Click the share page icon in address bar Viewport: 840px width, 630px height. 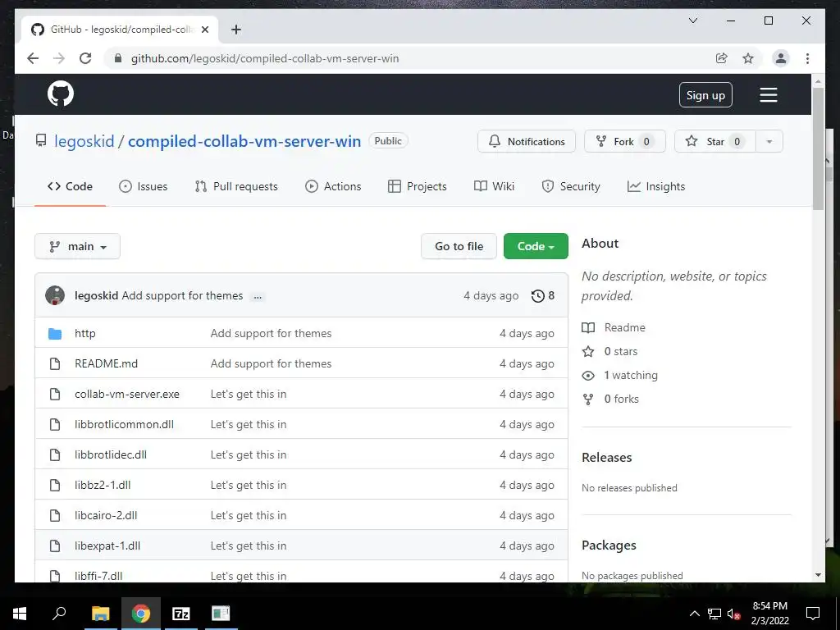click(722, 58)
